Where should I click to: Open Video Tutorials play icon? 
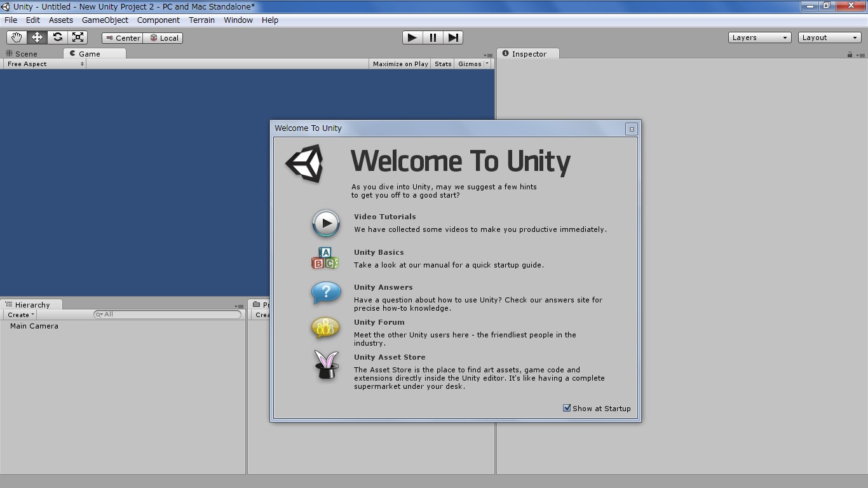click(x=326, y=224)
